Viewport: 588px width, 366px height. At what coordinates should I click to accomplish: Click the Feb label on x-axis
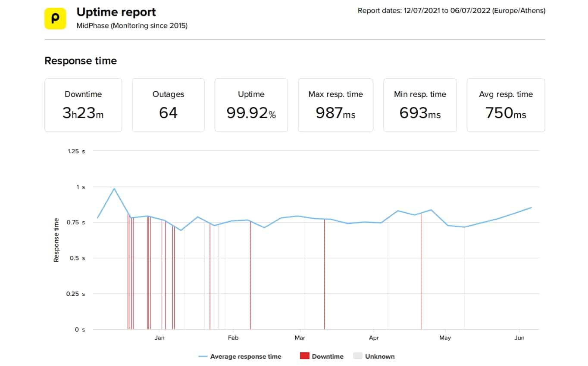point(233,338)
